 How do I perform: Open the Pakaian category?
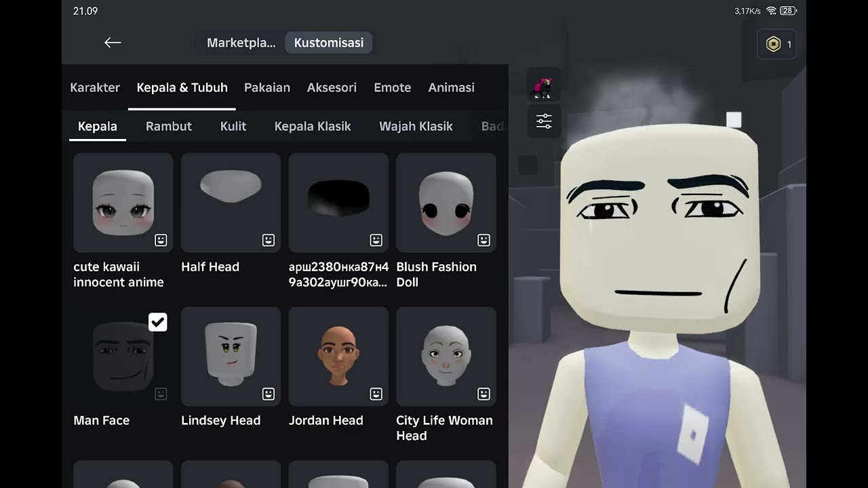coord(267,87)
